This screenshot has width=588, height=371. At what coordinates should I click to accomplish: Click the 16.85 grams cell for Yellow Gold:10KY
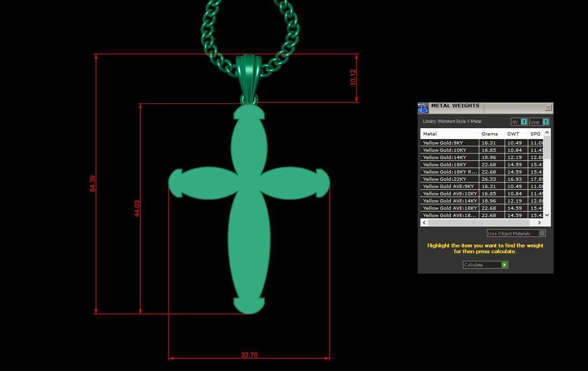coord(492,150)
